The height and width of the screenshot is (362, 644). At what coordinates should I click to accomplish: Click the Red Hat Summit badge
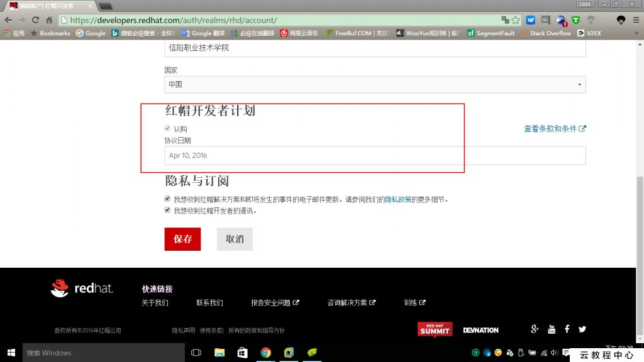(x=435, y=329)
